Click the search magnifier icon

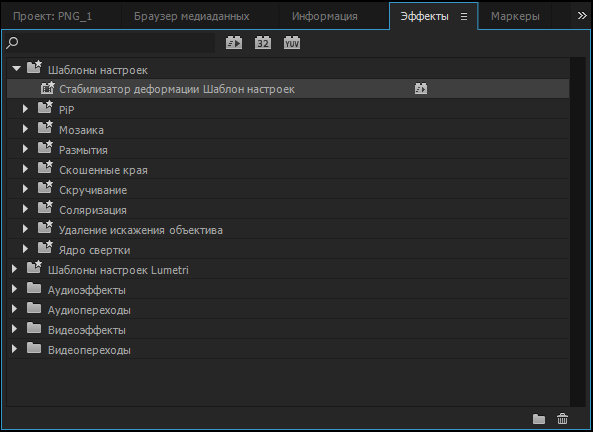tap(12, 43)
